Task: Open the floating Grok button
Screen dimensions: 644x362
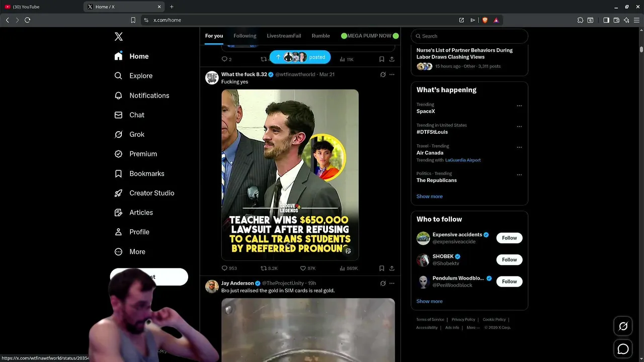Action: pos(623,326)
